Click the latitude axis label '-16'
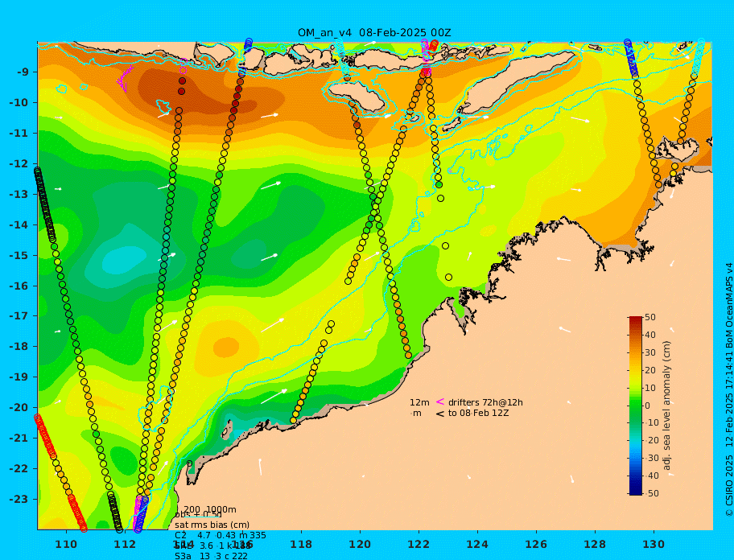The height and width of the screenshot is (560, 734). [x=19, y=286]
